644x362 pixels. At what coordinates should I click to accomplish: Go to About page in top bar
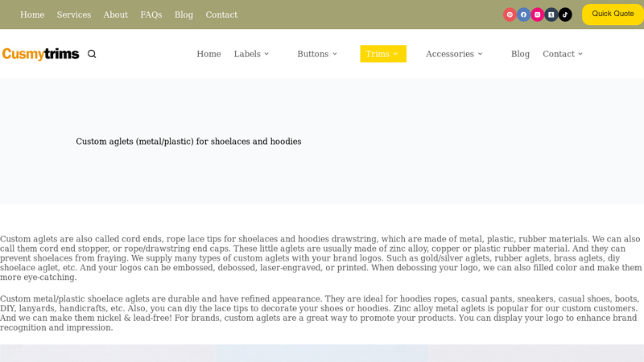point(115,14)
